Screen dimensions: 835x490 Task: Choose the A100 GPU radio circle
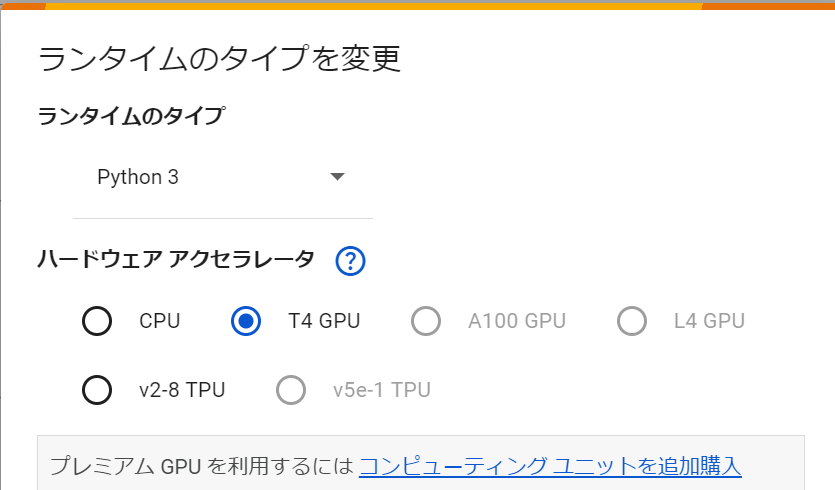pyautogui.click(x=426, y=321)
